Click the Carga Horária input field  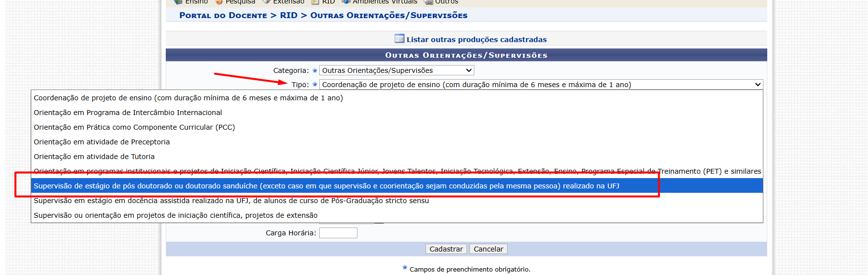click(338, 233)
